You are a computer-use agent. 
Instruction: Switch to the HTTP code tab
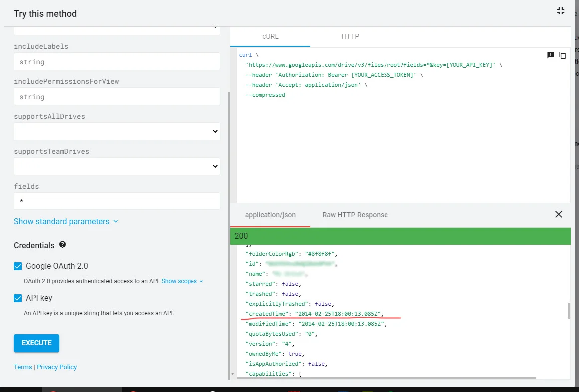tap(350, 36)
